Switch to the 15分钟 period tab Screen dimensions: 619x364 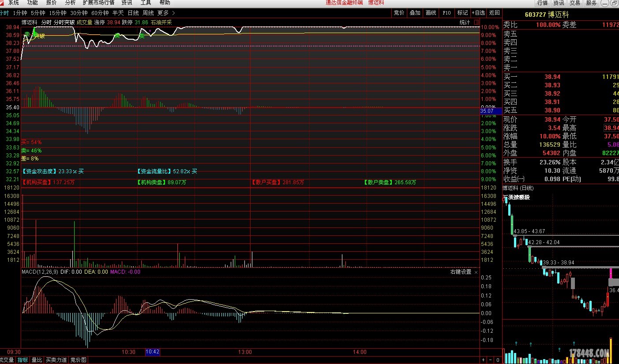[58, 13]
